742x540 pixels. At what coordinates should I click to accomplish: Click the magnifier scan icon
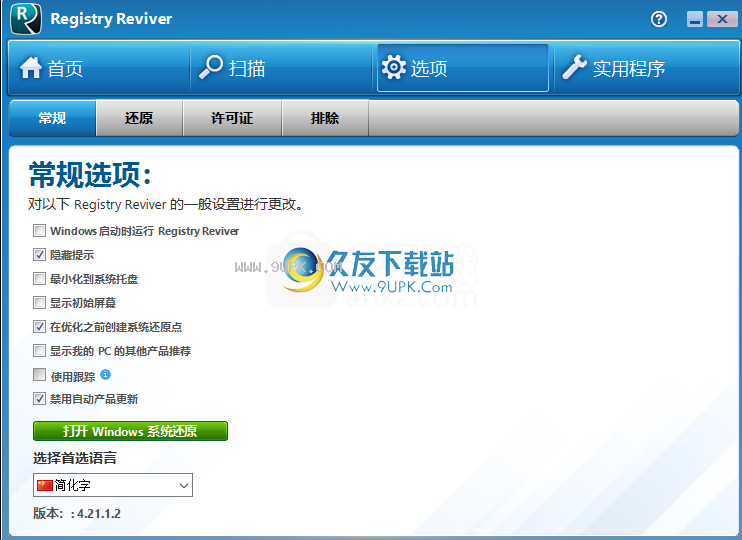click(211, 67)
